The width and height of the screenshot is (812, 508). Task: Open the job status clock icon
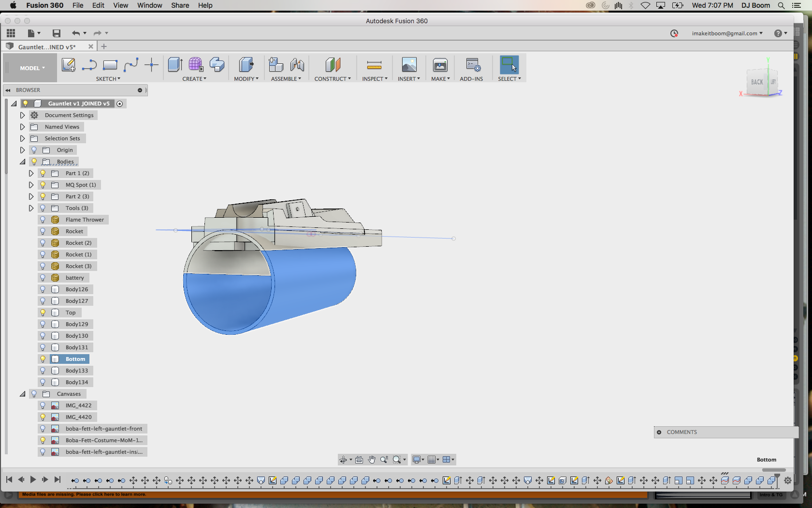(674, 33)
